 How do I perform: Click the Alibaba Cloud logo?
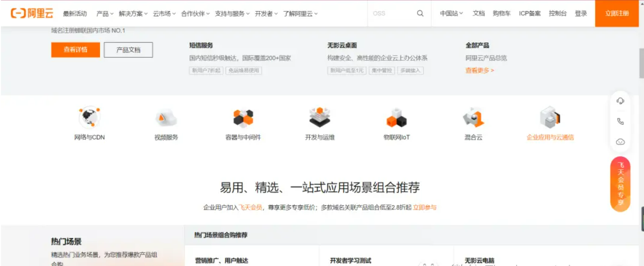[x=32, y=13]
